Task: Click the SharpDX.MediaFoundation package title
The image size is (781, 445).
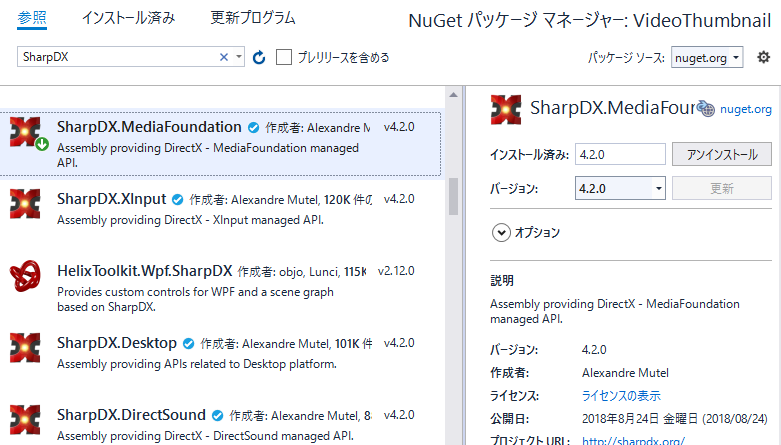Action: point(149,127)
